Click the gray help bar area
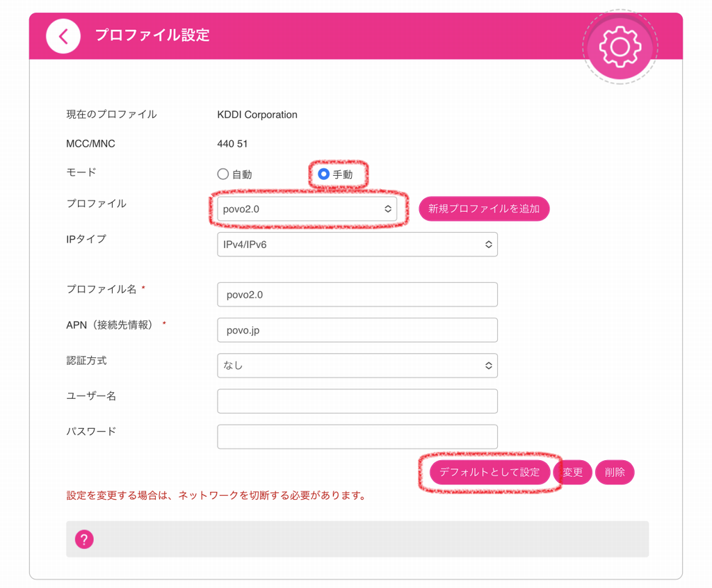 click(x=369, y=539)
